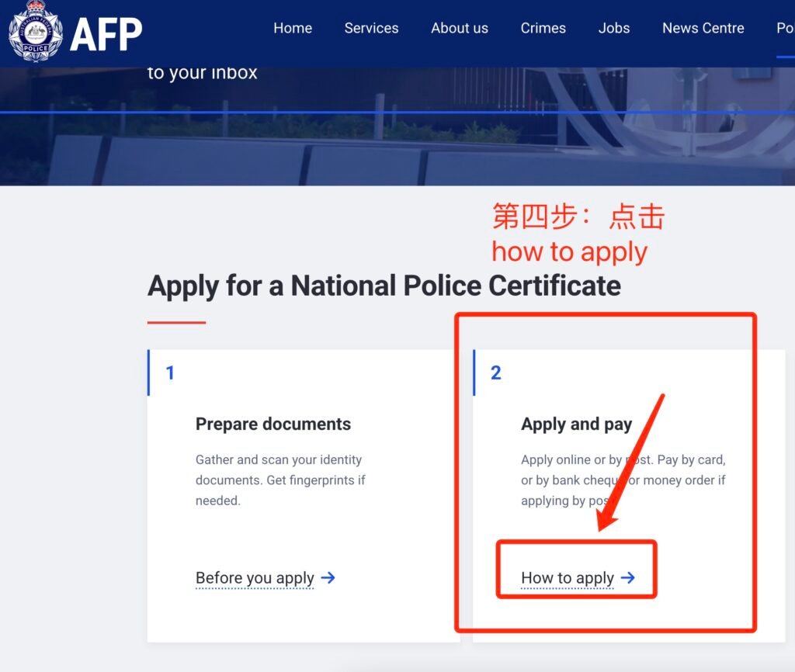Visit the News Centre menu item

(703, 28)
